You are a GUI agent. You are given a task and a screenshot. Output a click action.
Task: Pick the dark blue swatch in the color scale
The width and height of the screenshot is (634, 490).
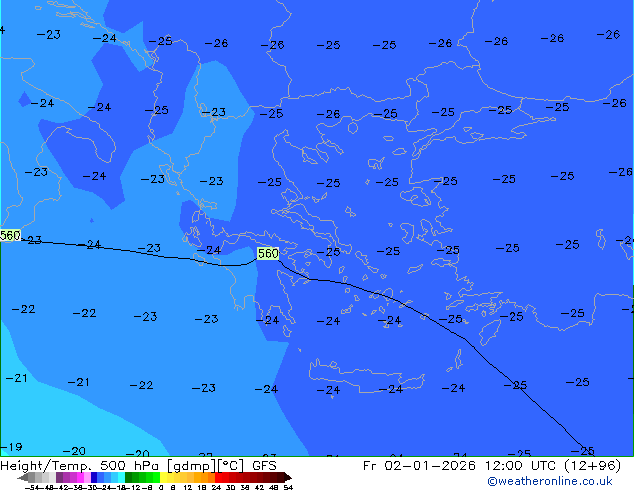(x=94, y=477)
